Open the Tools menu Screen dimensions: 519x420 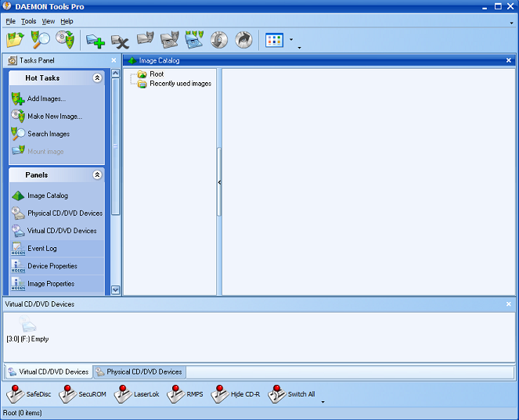tap(28, 21)
